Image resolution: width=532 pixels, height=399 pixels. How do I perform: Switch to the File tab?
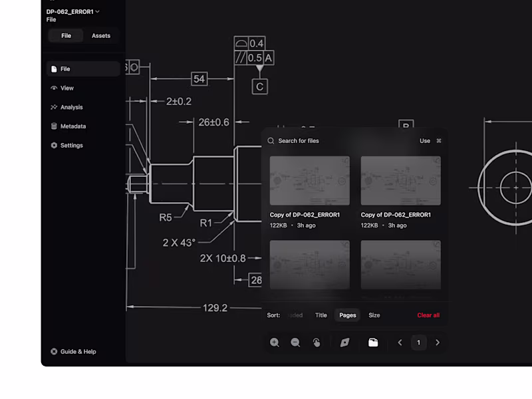(66, 35)
